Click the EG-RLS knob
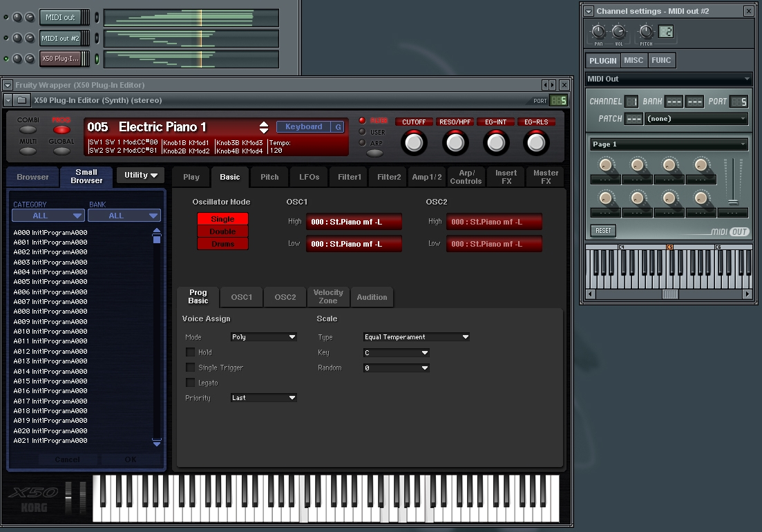 coord(536,143)
